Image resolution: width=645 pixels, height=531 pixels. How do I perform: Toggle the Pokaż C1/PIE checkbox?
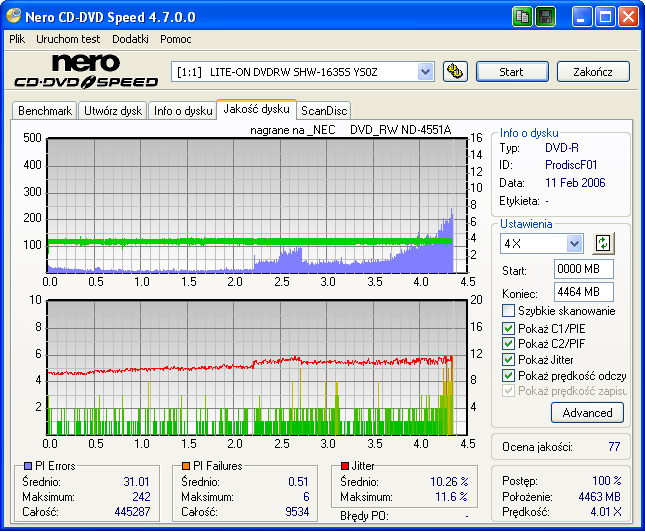(x=508, y=328)
